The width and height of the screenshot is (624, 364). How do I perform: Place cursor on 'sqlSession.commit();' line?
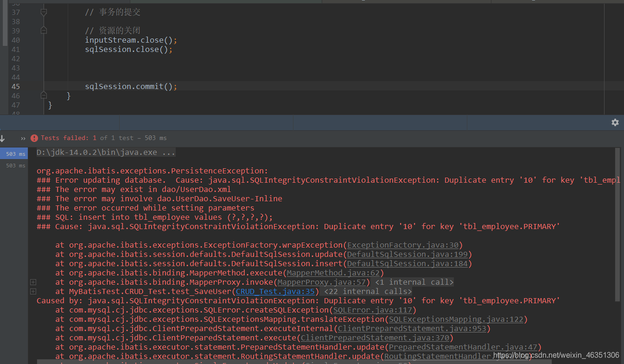tap(131, 86)
